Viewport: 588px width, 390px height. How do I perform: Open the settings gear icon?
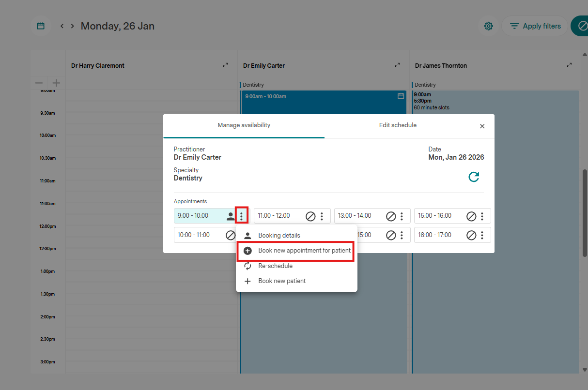tap(489, 26)
